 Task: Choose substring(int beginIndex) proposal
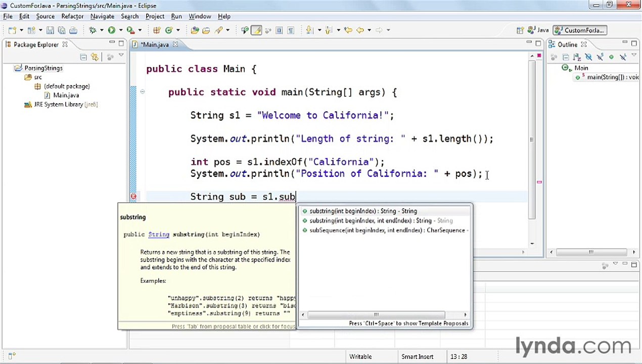[x=384, y=211]
